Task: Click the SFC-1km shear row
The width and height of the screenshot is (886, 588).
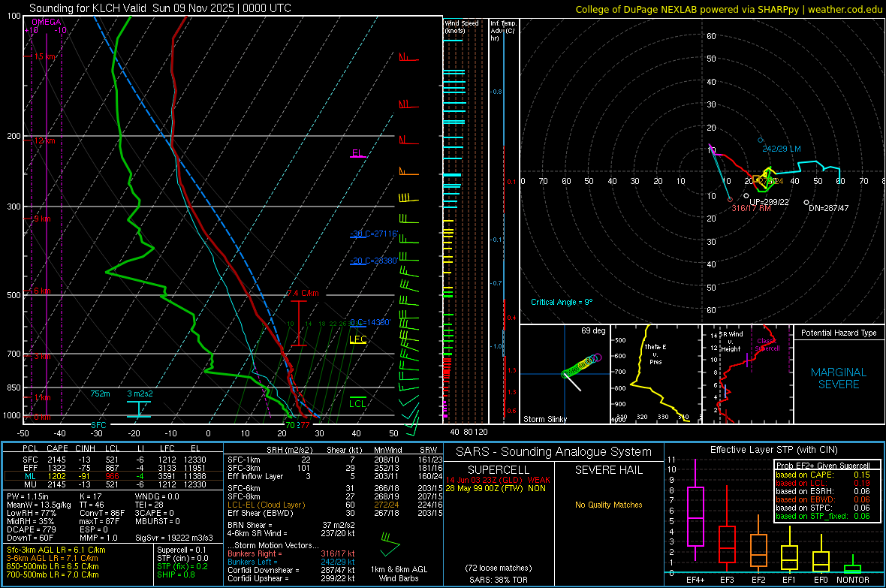Action: click(x=335, y=460)
